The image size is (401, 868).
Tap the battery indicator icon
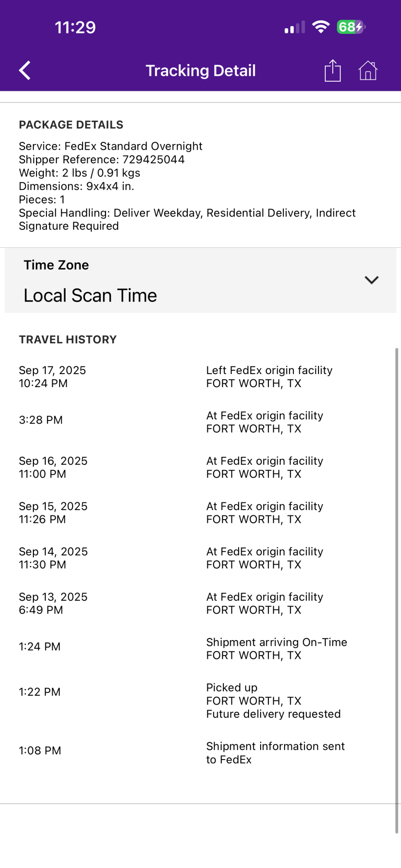[x=351, y=27]
